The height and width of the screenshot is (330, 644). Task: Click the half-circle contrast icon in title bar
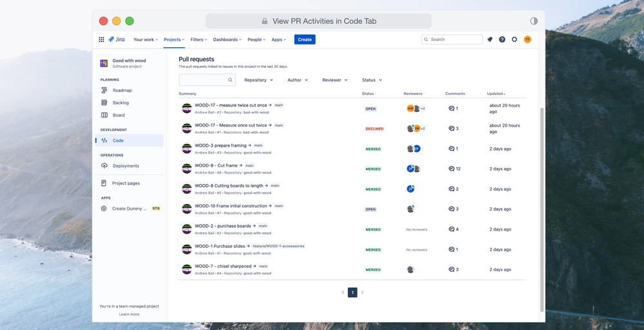click(x=534, y=21)
